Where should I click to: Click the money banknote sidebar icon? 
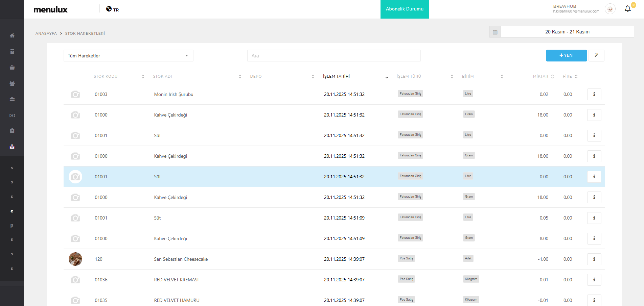pyautogui.click(x=12, y=116)
